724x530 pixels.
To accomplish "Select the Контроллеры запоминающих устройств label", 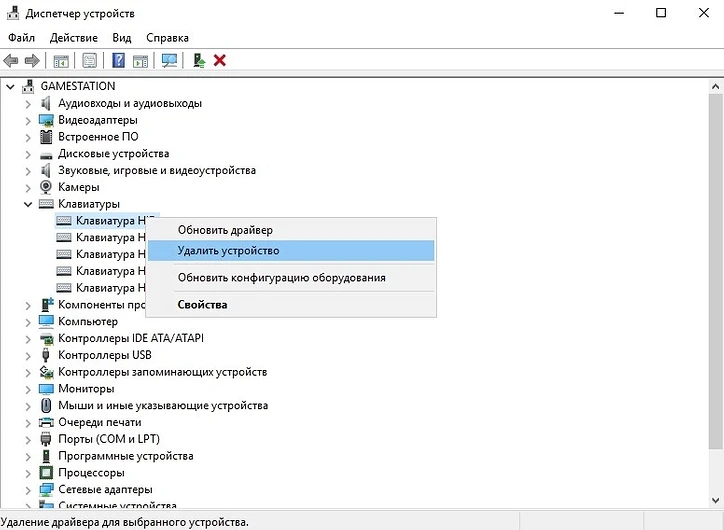I will [x=163, y=372].
